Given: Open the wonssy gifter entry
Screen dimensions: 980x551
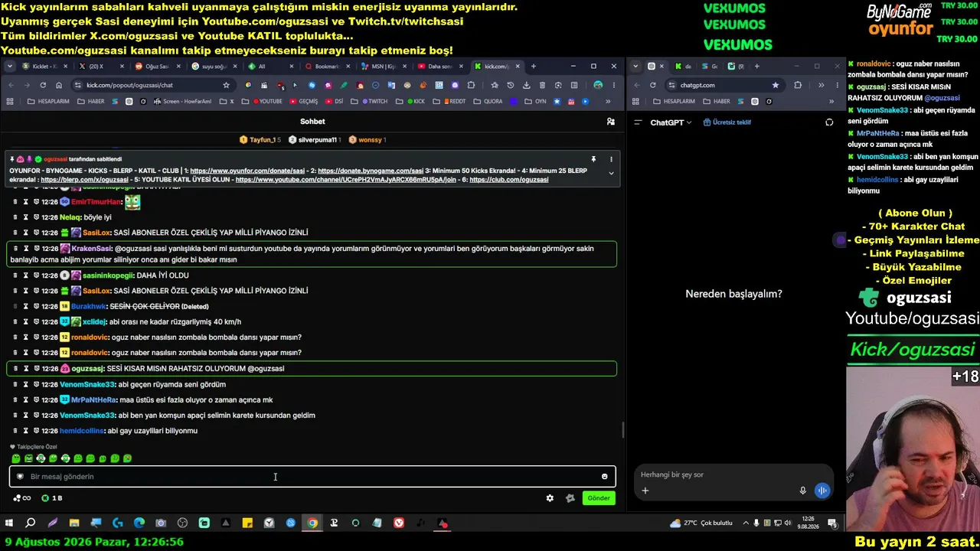Looking at the screenshot, I should pyautogui.click(x=367, y=140).
